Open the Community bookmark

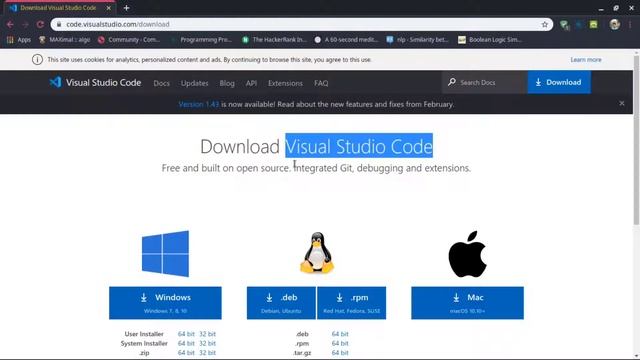click(129, 40)
